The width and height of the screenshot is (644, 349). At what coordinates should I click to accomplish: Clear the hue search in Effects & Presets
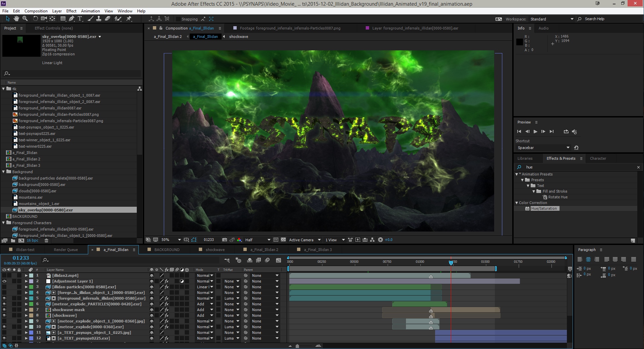point(638,167)
